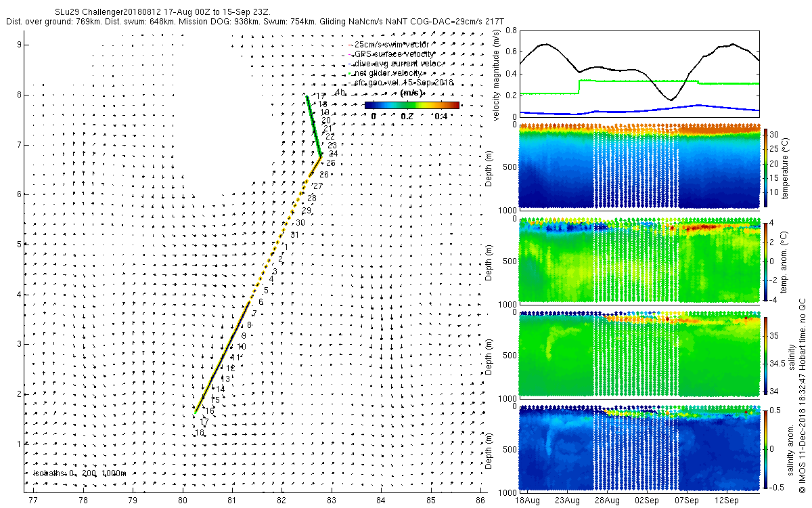Click the salinity colorbar
This screenshot has width=812, height=508.
(766, 355)
